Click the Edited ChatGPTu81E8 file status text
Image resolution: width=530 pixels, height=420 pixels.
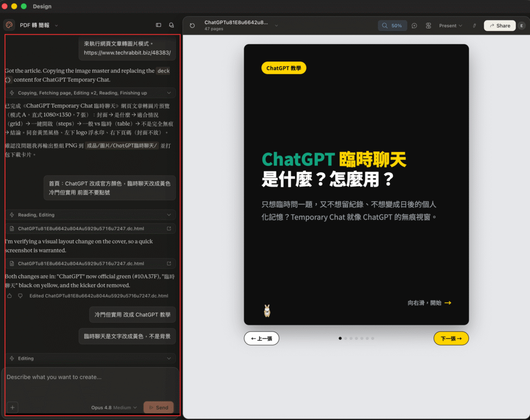[x=99, y=296]
